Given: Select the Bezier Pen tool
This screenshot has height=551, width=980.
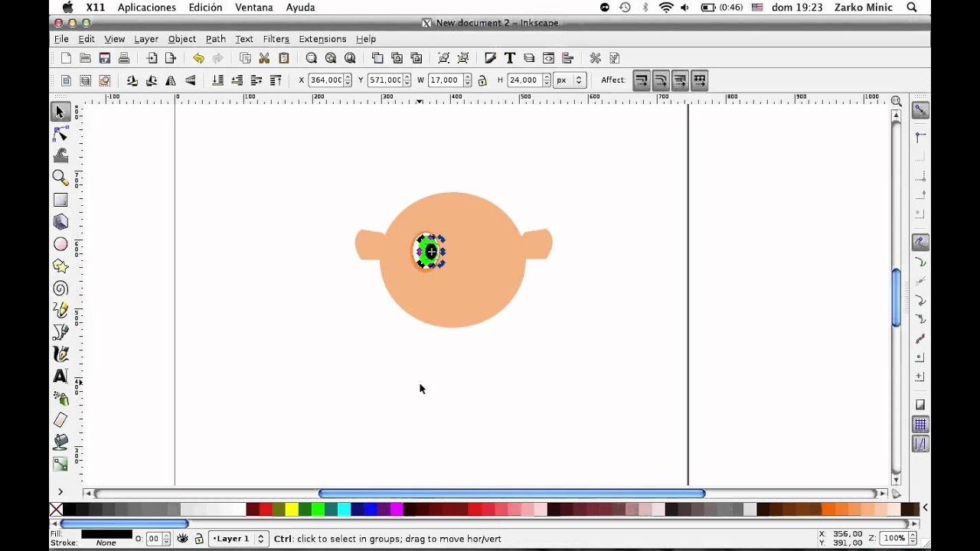Looking at the screenshot, I should click(60, 332).
